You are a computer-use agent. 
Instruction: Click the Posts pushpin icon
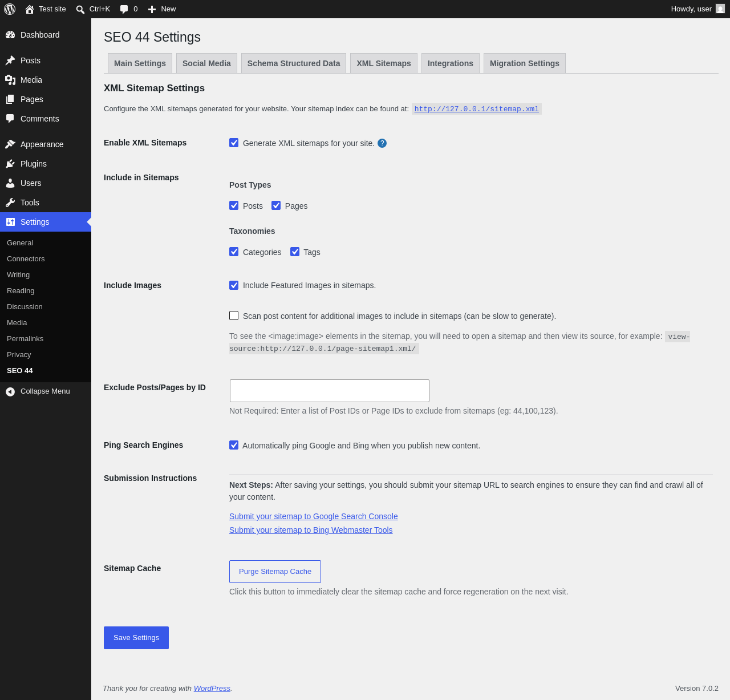[10, 60]
